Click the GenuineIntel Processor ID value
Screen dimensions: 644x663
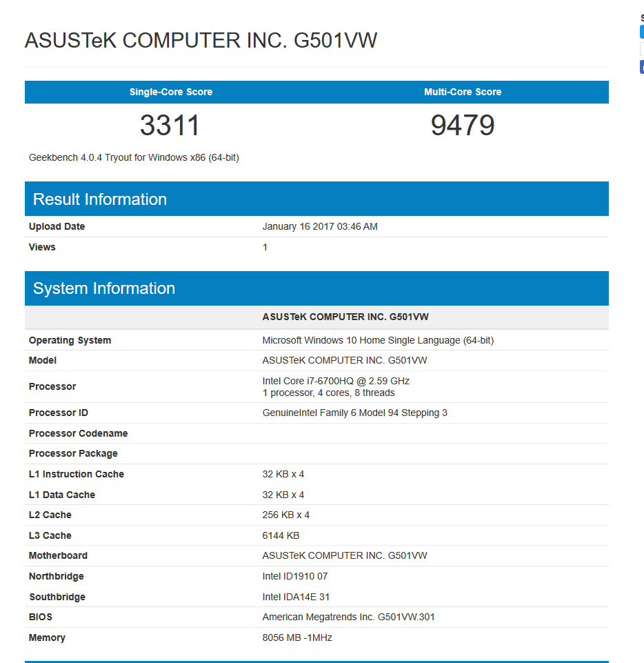pyautogui.click(x=354, y=413)
